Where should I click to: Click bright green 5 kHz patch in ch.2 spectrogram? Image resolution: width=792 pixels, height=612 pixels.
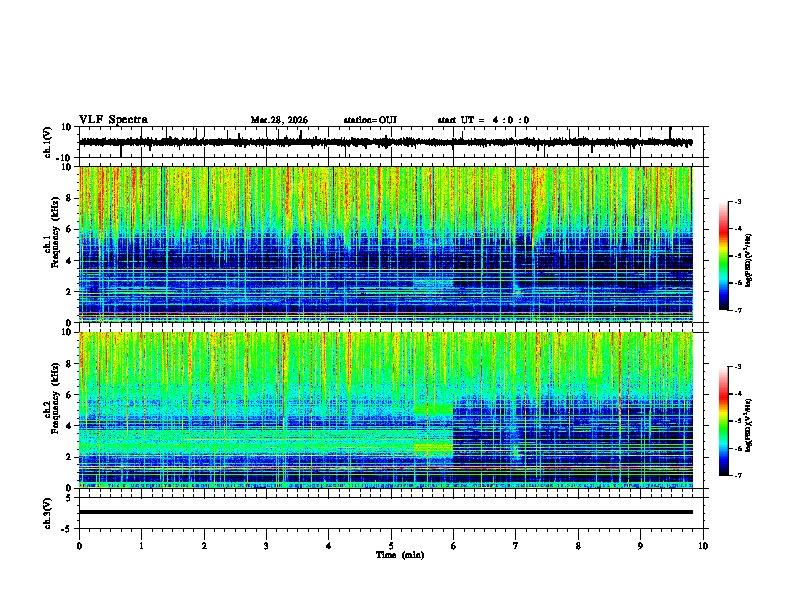[433, 409]
